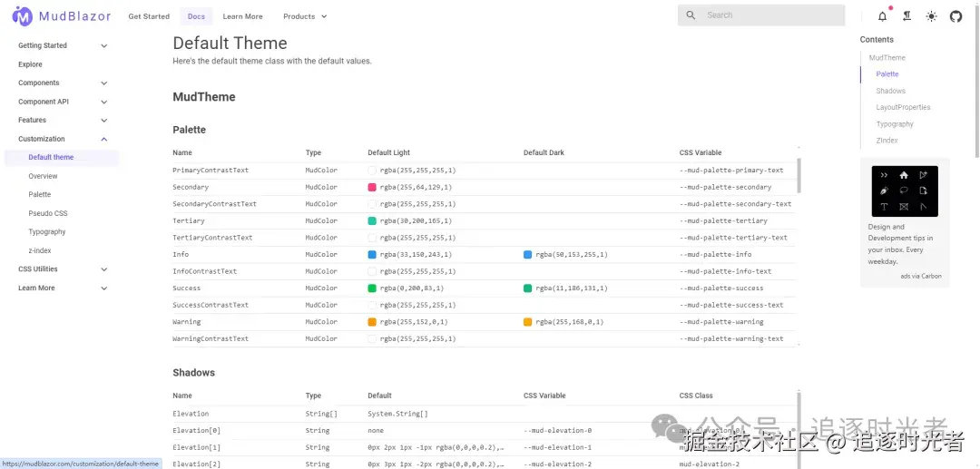
Task: Expand the Components sidebar section
Action: [63, 83]
